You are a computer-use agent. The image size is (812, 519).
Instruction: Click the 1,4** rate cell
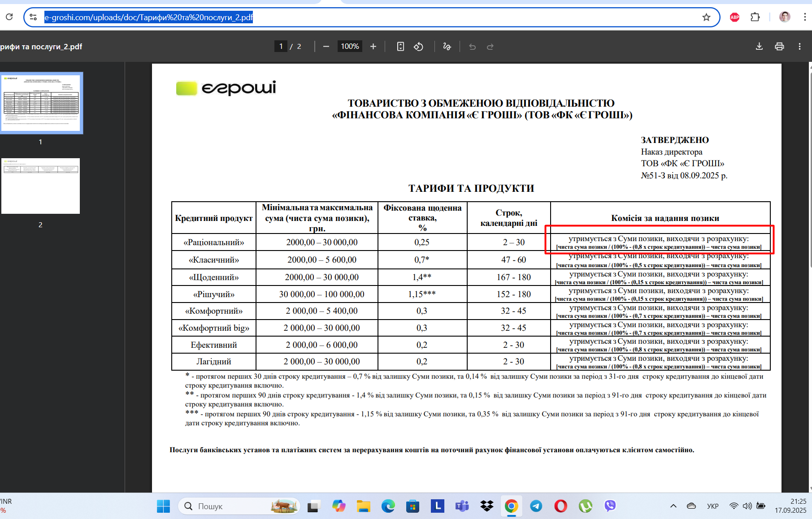(x=422, y=277)
